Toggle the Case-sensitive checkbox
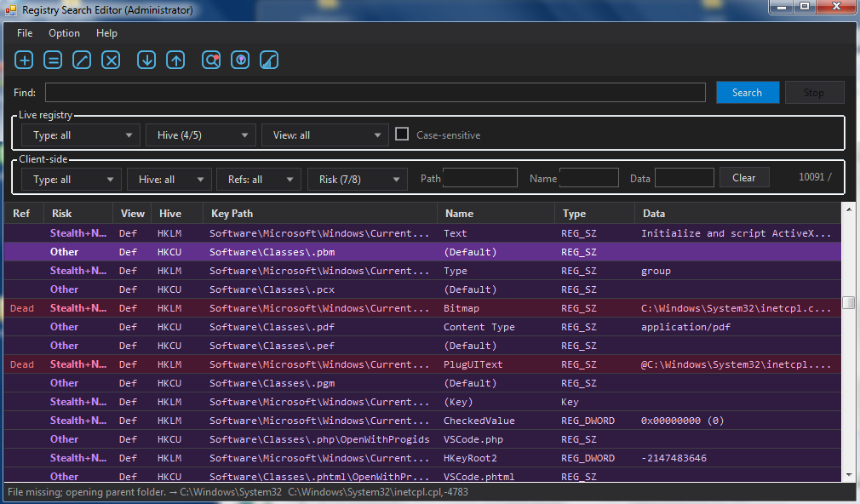The width and height of the screenshot is (860, 504). click(402, 134)
